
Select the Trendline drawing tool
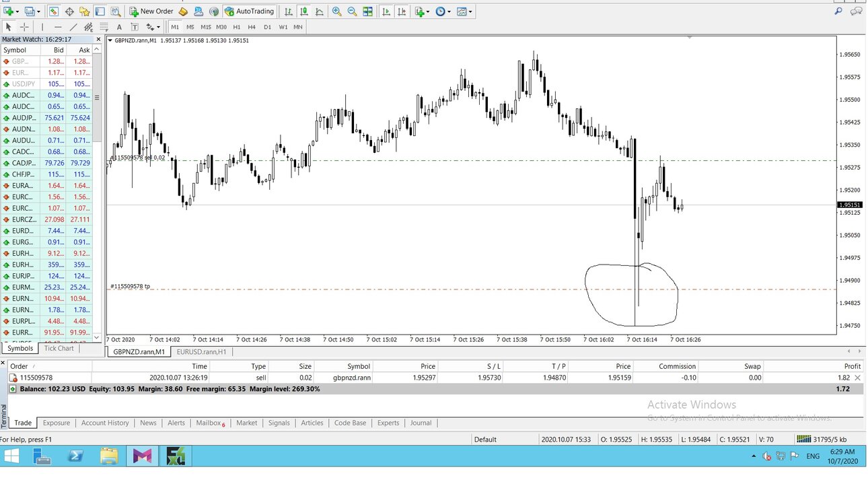point(73,27)
